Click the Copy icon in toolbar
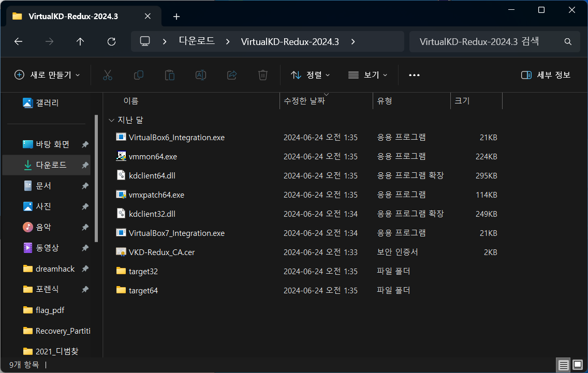Image resolution: width=588 pixels, height=373 pixels. pos(139,75)
